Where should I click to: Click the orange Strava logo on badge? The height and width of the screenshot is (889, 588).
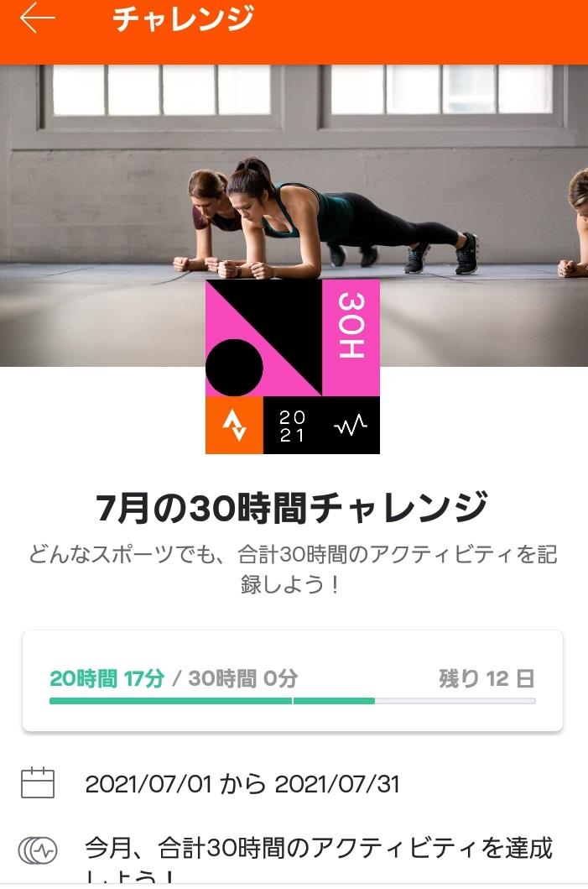click(234, 426)
